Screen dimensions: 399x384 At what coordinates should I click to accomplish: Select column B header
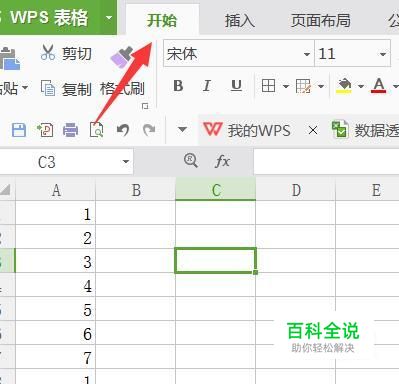tap(136, 190)
